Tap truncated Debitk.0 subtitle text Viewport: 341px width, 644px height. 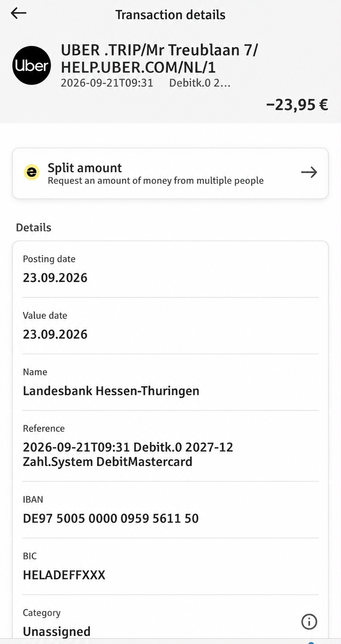(x=200, y=83)
